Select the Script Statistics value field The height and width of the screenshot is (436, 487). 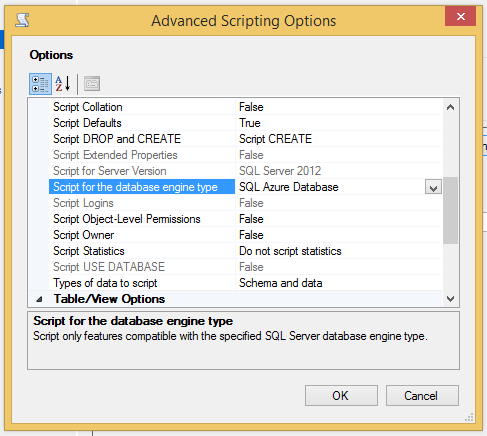339,251
